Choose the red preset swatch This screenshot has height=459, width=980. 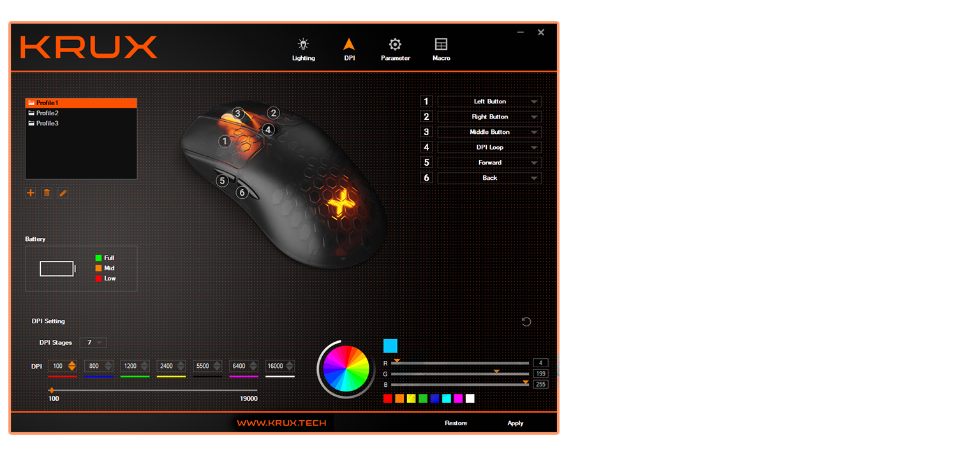387,398
